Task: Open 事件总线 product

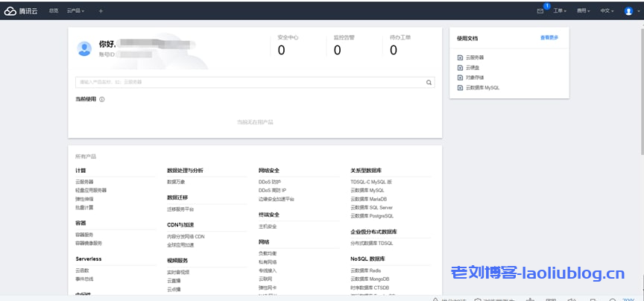Action: pyautogui.click(x=84, y=279)
